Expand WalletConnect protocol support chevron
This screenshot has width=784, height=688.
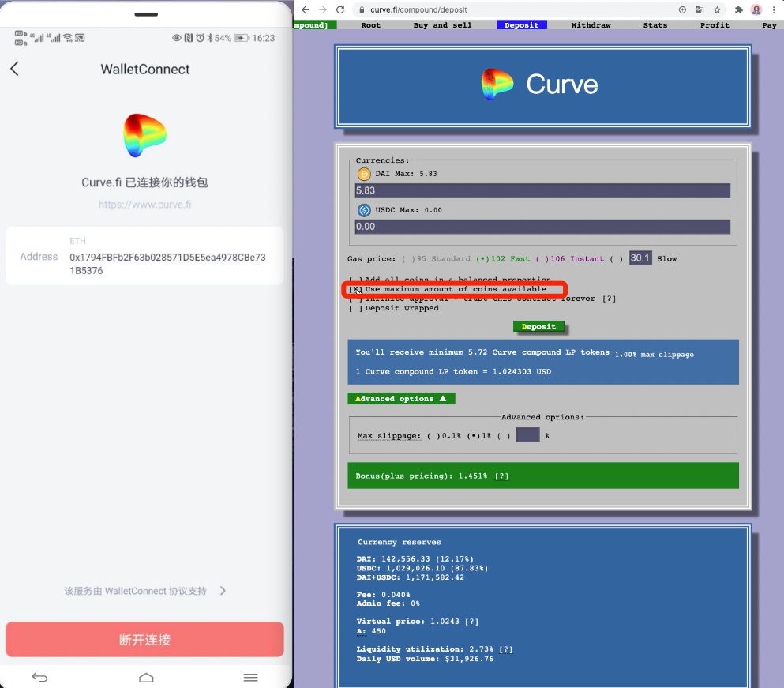coord(223,591)
